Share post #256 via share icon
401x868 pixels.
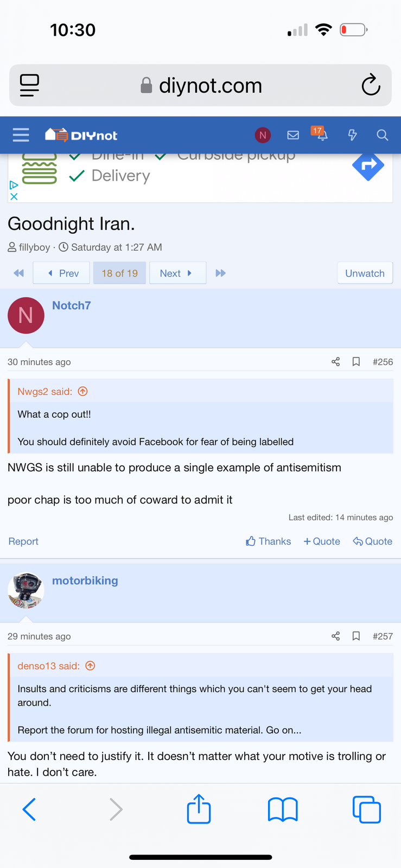pos(336,362)
